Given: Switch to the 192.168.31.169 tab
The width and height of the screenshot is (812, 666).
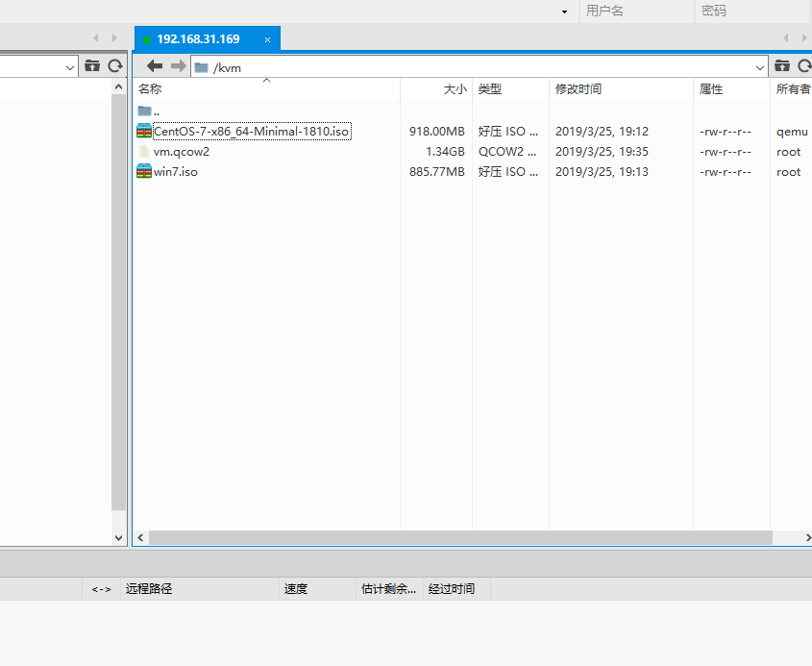Looking at the screenshot, I should point(208,38).
